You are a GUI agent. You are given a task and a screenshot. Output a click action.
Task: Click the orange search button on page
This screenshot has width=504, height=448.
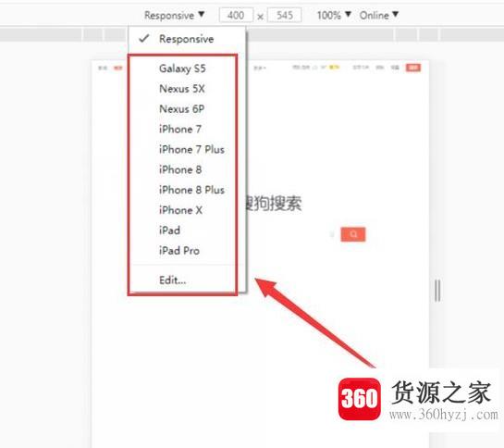click(x=353, y=234)
